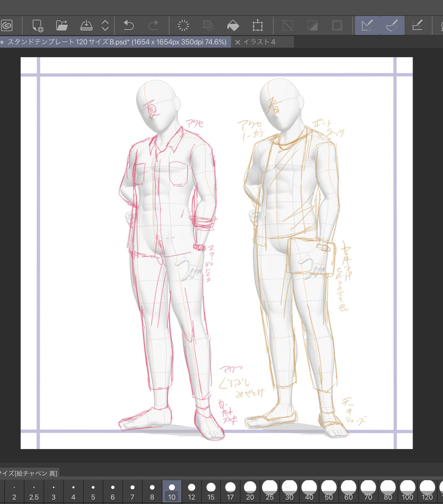Select the Fill bucket icon
This screenshot has width=443, height=504.
233,25
